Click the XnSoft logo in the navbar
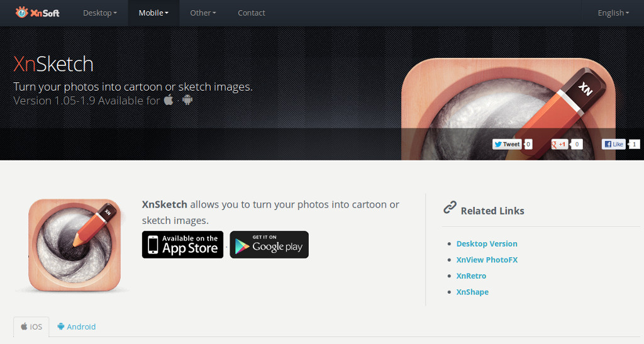This screenshot has width=644, height=344. pyautogui.click(x=37, y=13)
